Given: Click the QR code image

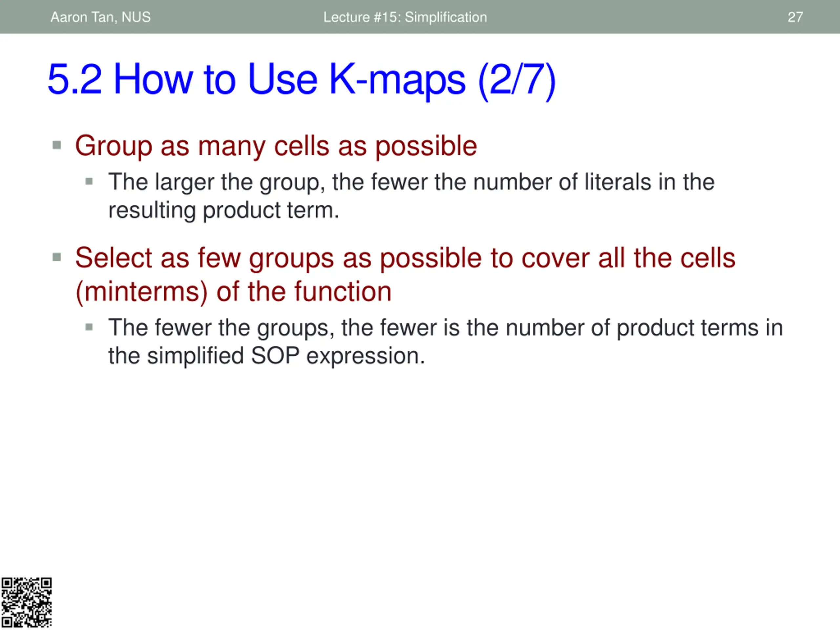Looking at the screenshot, I should [26, 603].
